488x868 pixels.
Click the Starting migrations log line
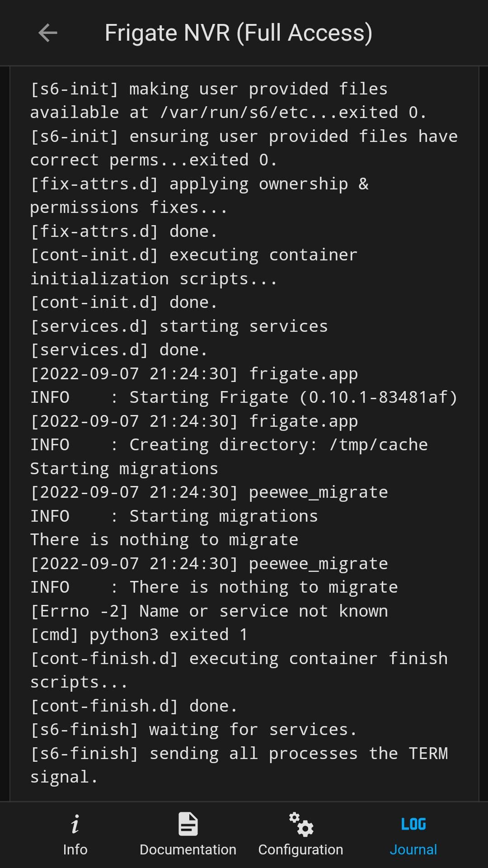124,468
